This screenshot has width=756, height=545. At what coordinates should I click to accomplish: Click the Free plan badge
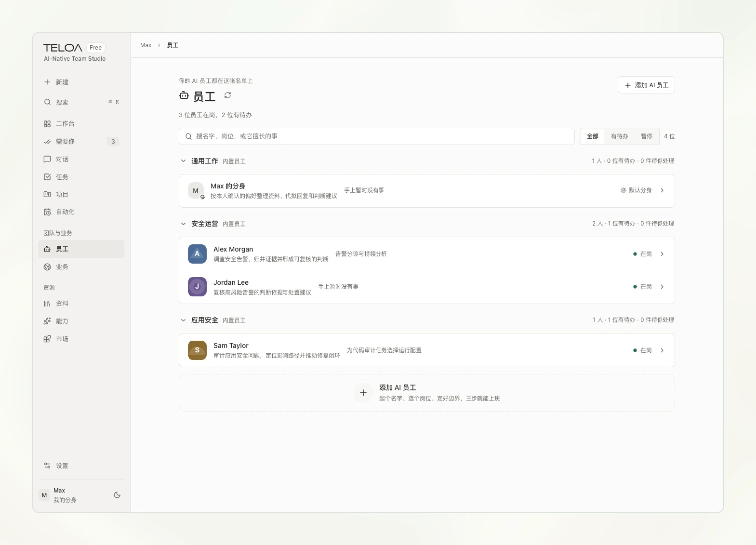click(95, 48)
